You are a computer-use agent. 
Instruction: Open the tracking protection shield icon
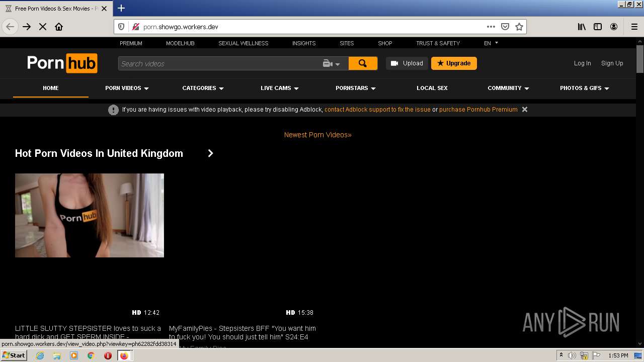tap(121, 27)
